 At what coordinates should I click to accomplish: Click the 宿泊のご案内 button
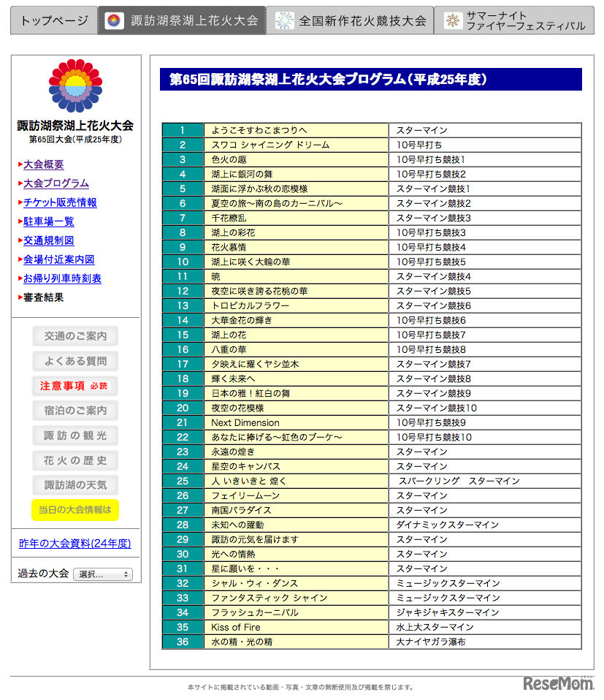[x=75, y=411]
